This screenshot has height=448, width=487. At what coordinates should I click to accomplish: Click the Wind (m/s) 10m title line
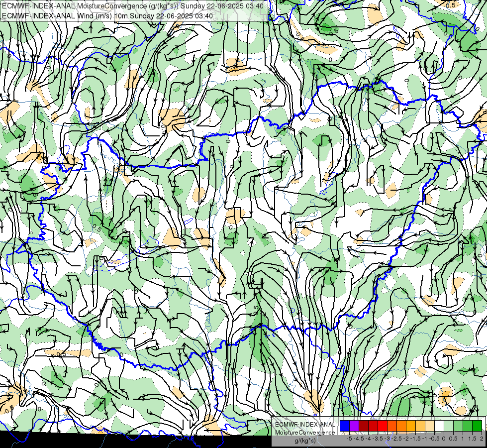click(x=107, y=16)
